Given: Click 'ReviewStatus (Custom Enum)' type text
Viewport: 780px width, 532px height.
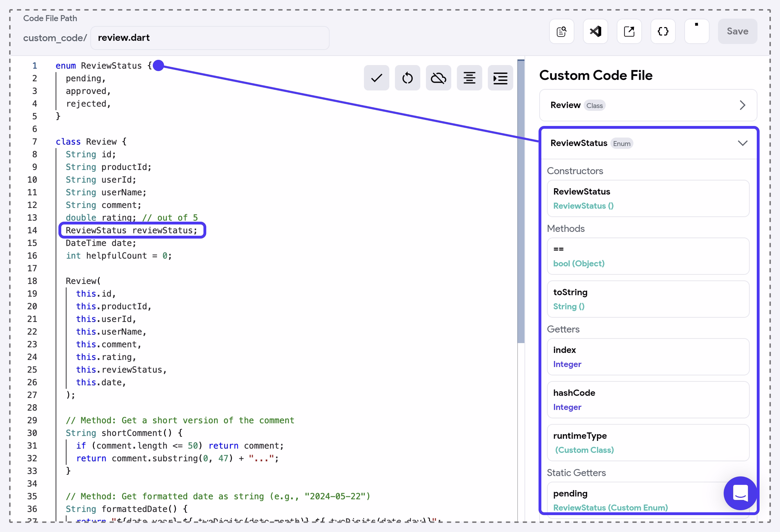Looking at the screenshot, I should 611,508.
